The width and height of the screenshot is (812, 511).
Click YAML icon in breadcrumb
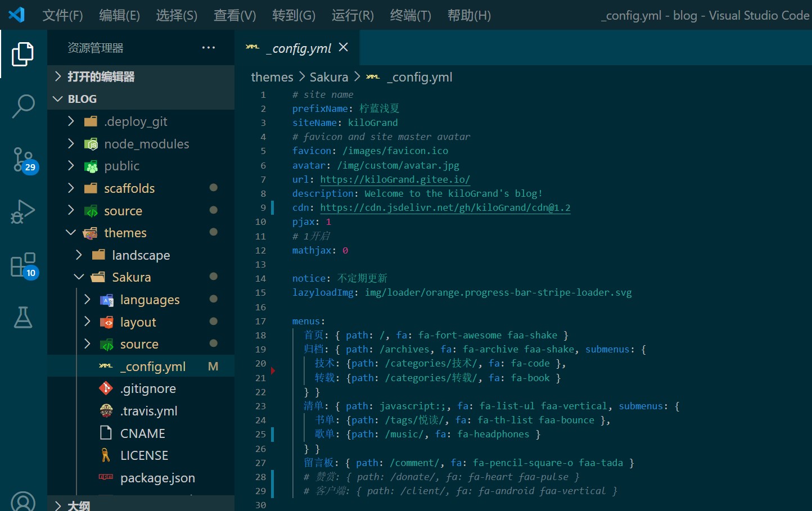tap(373, 77)
